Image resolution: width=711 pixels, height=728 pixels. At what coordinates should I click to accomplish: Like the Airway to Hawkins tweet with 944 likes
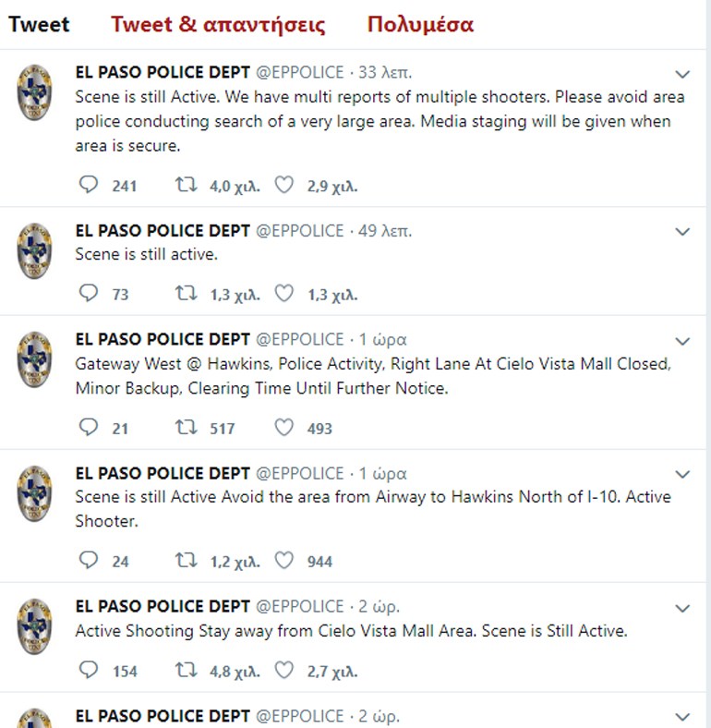(x=284, y=561)
